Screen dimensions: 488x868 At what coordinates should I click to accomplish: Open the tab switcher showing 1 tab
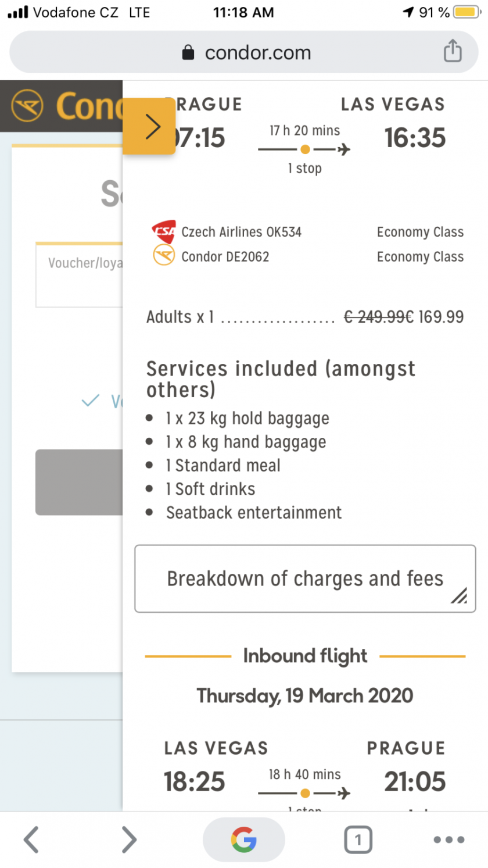click(x=357, y=840)
